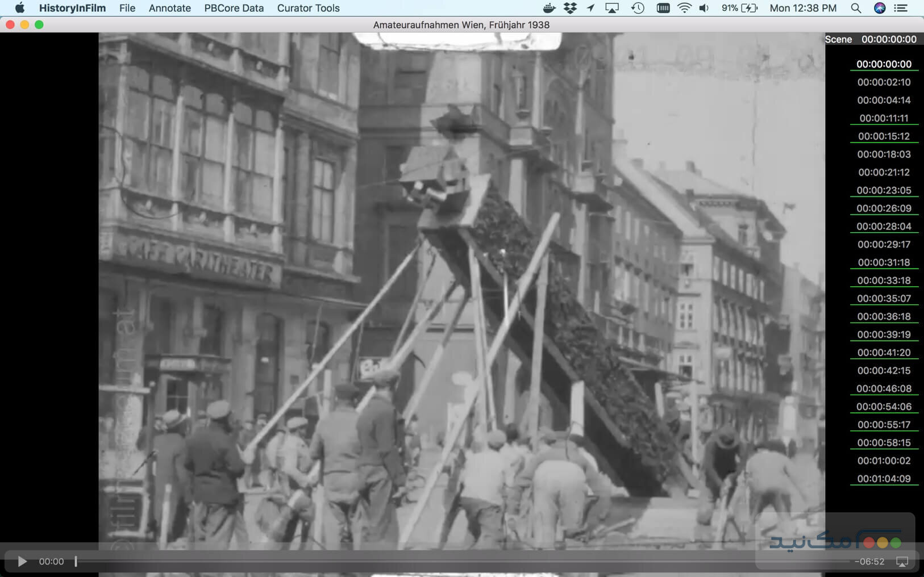This screenshot has height=577, width=924.
Task: Open AirPlay screen mirroring menu icon
Action: coord(613,8)
